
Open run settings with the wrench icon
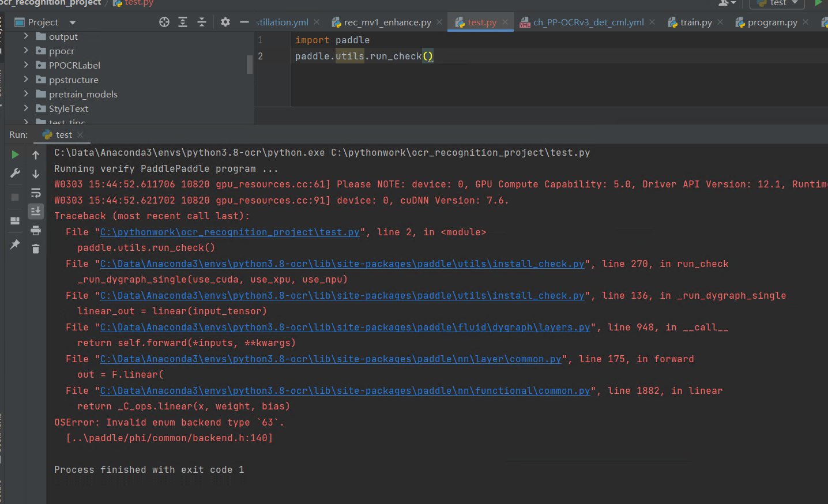pos(14,173)
